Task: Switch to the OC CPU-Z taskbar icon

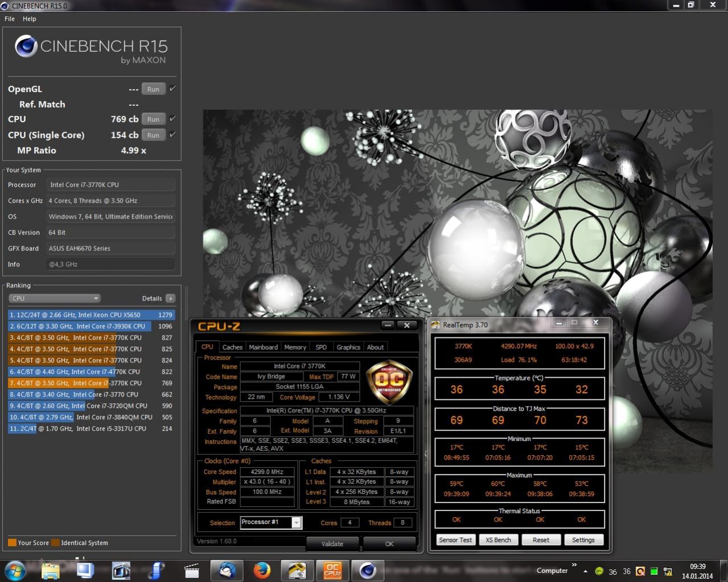Action: coord(332,570)
